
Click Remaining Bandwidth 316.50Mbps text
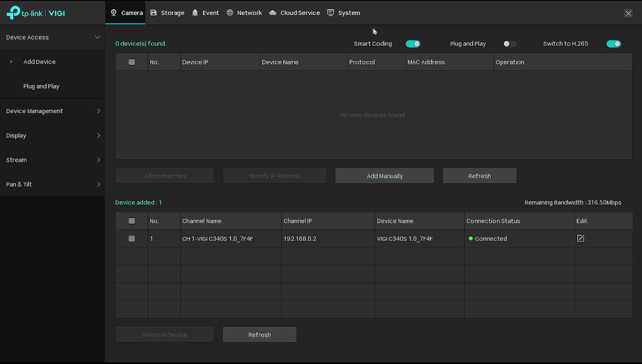click(573, 203)
